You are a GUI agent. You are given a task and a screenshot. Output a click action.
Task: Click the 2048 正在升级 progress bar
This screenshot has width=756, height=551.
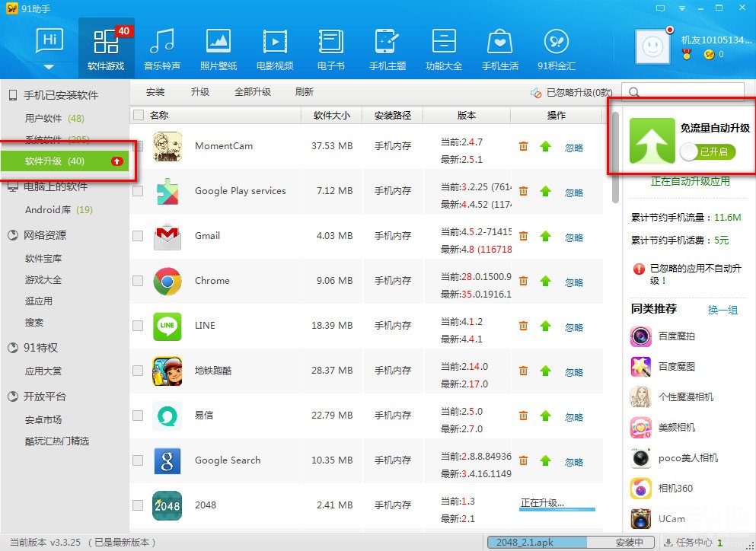557,508
